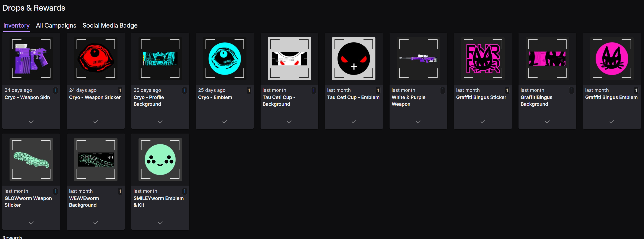
Task: Click the WEAVEworm Background thumbnail image
Action: pyautogui.click(x=96, y=159)
